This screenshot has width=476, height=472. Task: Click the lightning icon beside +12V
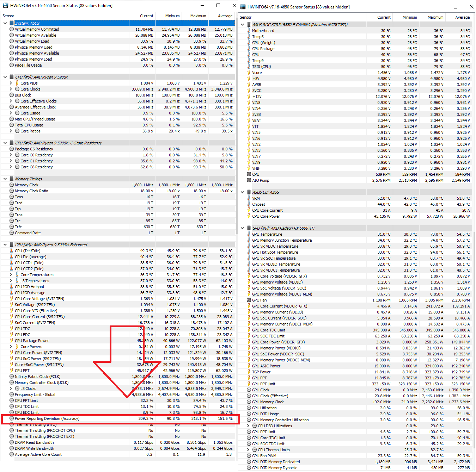coord(249,97)
